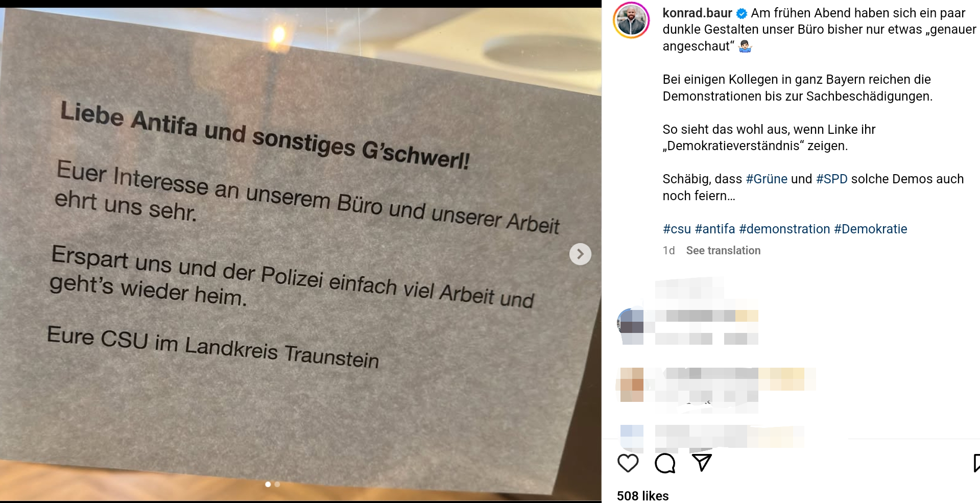Open the konrad.baur username link
The image size is (980, 503).
tap(697, 13)
